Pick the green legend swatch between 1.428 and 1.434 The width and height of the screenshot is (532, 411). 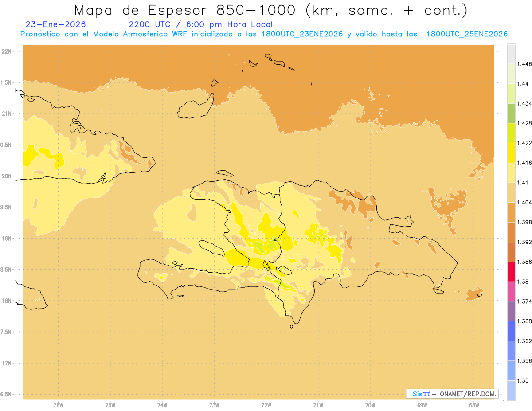click(511, 113)
